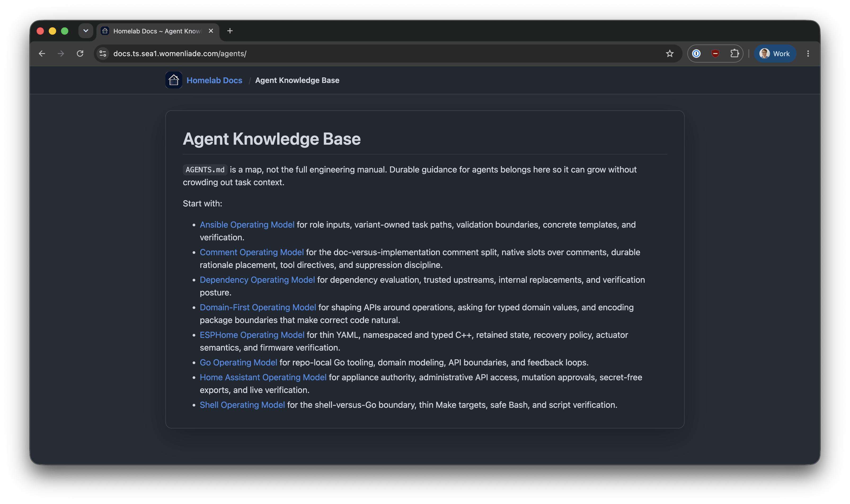Screen dimensions: 850x504
Task: Open Chrome's three-dot menu
Action: (808, 54)
